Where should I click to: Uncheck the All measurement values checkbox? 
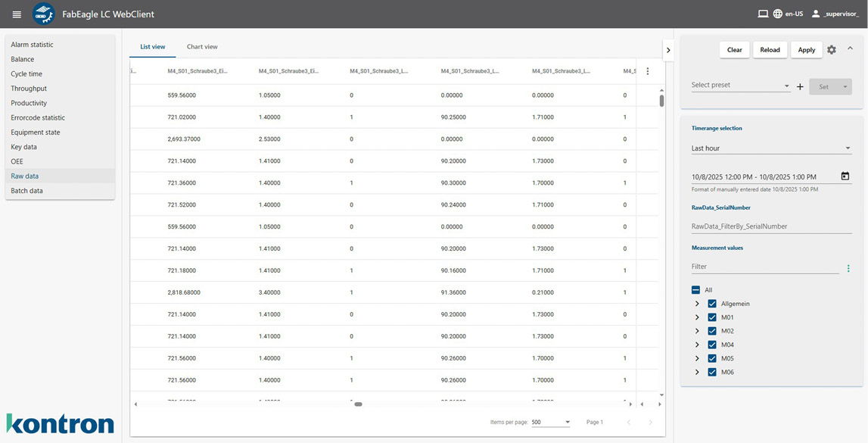(695, 289)
